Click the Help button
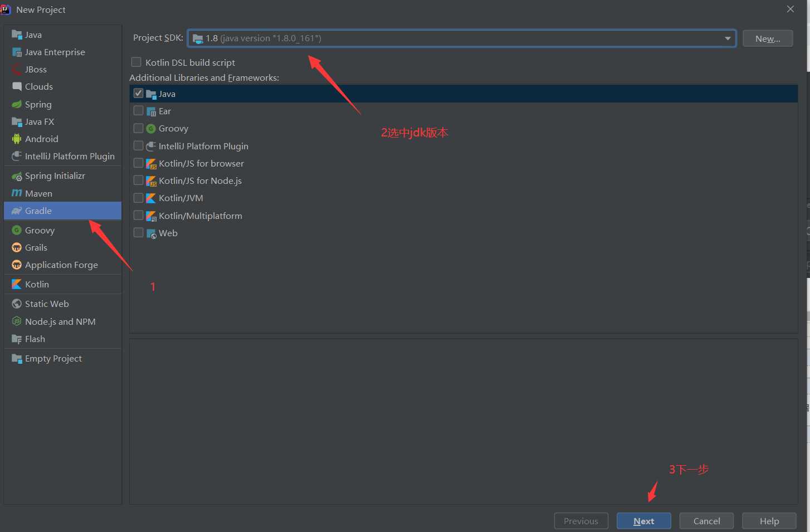Screen dimensions: 810x532 click(769, 521)
